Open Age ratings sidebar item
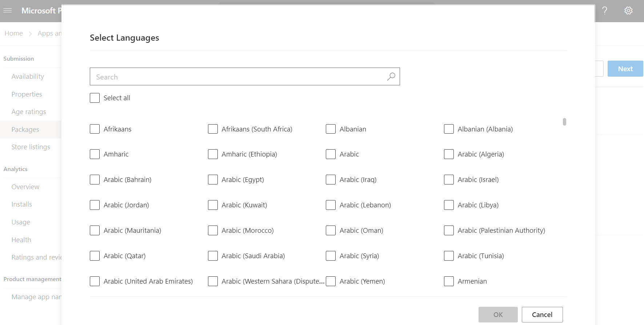This screenshot has width=644, height=325. 29,112
